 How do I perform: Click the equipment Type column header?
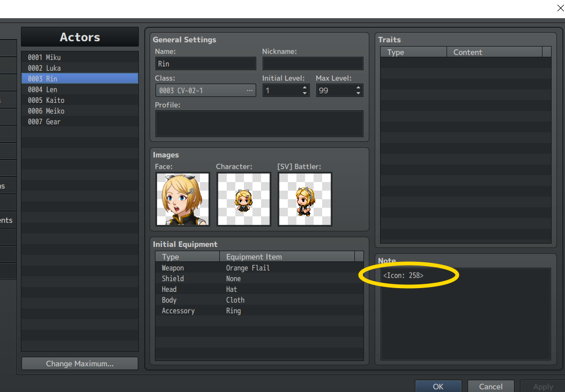click(x=188, y=257)
